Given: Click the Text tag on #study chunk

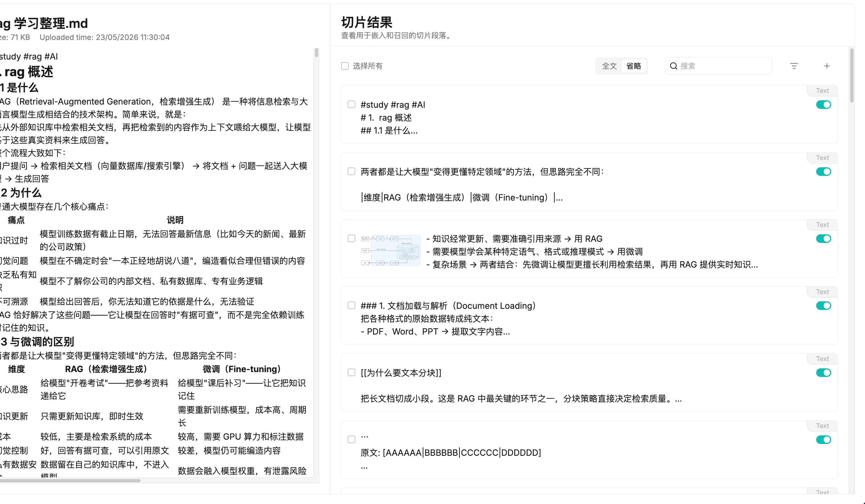Looking at the screenshot, I should coord(822,91).
